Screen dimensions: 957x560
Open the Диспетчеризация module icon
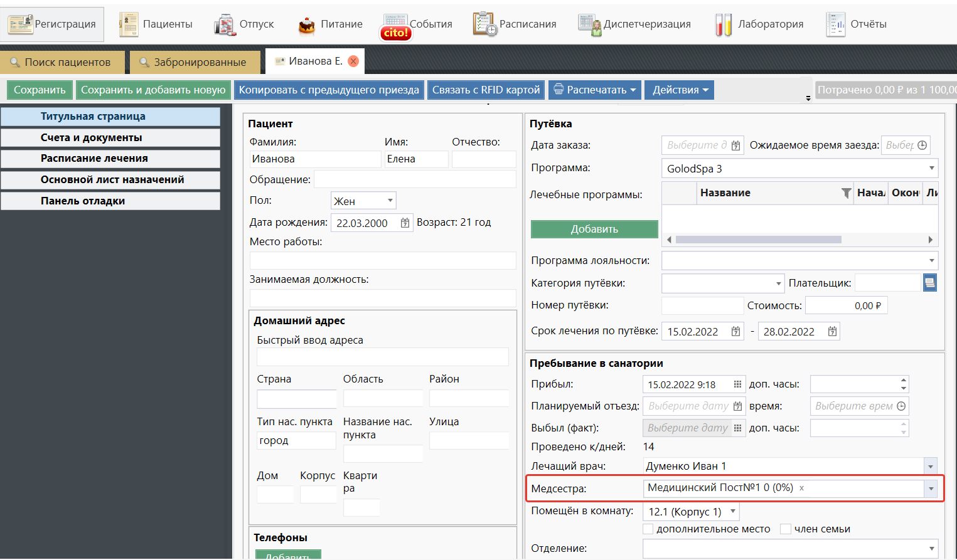pyautogui.click(x=589, y=24)
